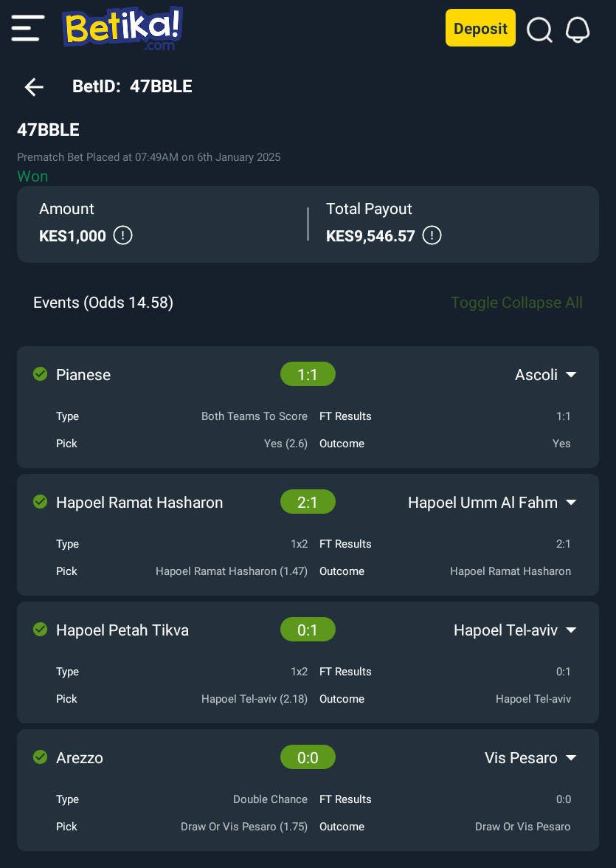This screenshot has width=616, height=868.
Task: Open the hamburger menu icon
Action: point(28,28)
